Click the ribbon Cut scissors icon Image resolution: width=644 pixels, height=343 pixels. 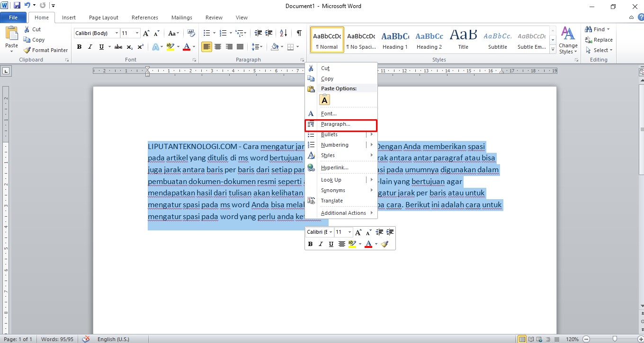26,29
